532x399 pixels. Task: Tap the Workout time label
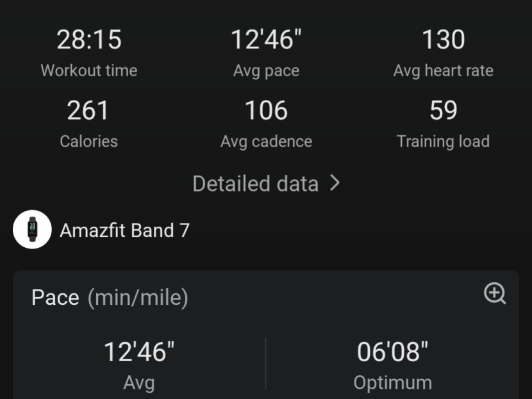point(89,70)
